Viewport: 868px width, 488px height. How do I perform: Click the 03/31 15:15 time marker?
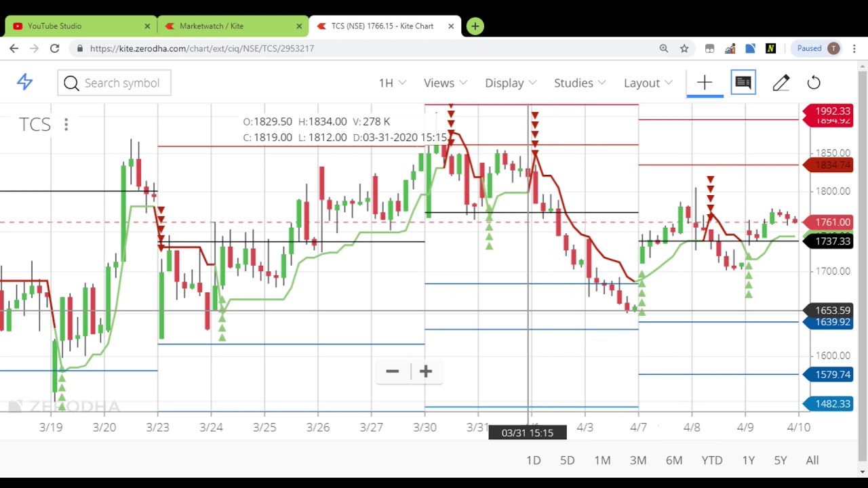[528, 432]
